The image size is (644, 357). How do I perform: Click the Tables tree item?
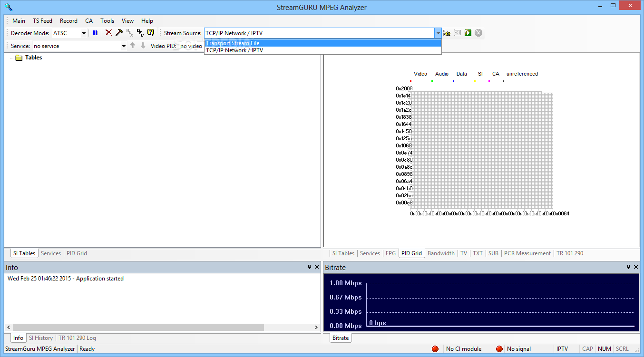[34, 58]
